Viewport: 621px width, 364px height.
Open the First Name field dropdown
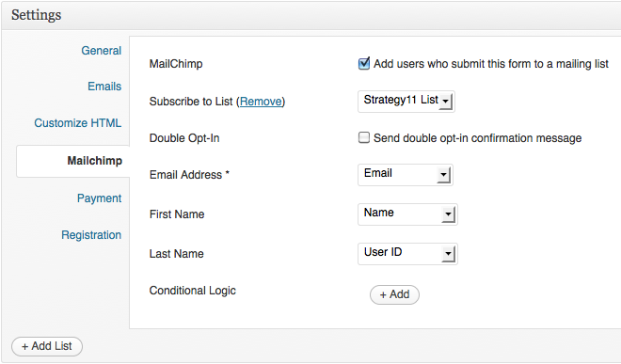coord(407,214)
